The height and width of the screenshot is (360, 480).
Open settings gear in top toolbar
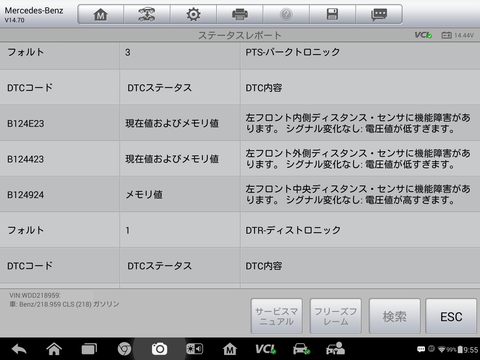tap(193, 14)
